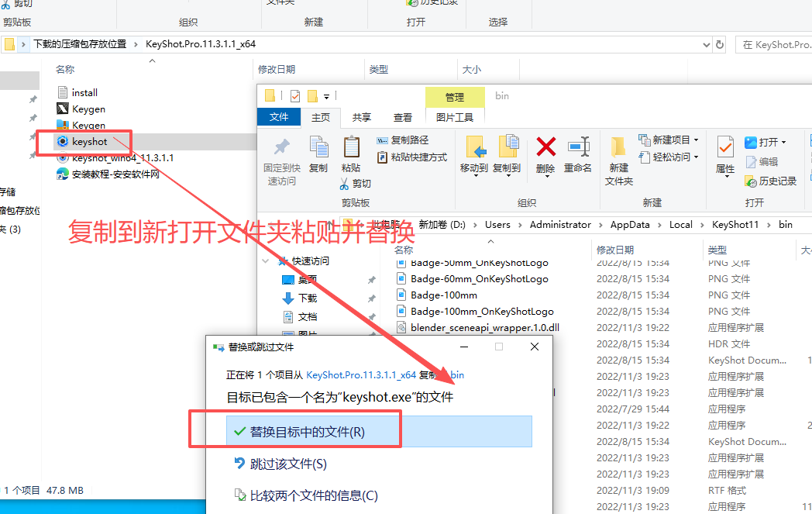812x514 pixels.
Task: Click the History (历史记录) command in bin window
Action: coord(771,181)
